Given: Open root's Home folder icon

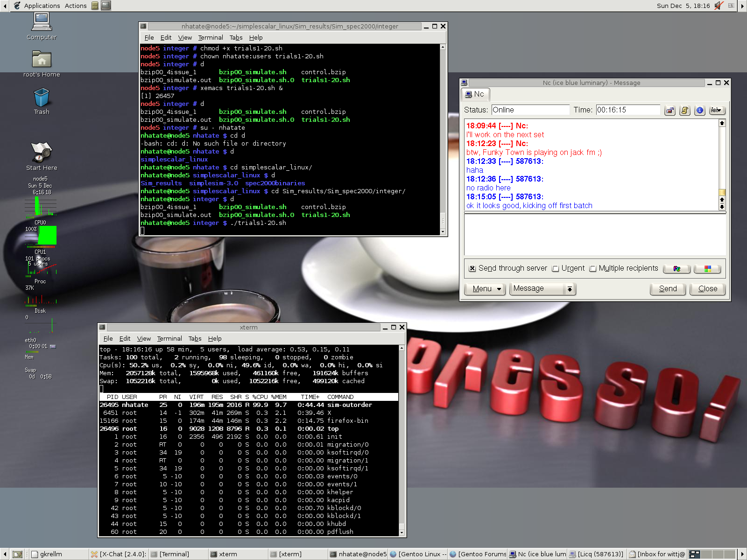Looking at the screenshot, I should [x=42, y=63].
